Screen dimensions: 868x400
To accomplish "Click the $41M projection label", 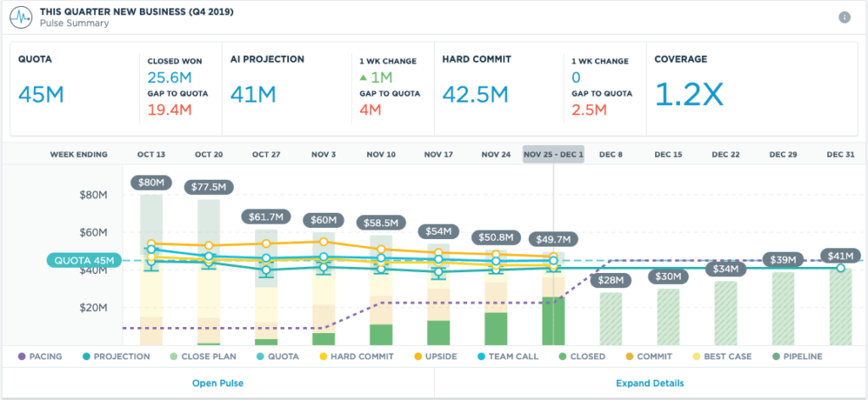I will [x=841, y=256].
